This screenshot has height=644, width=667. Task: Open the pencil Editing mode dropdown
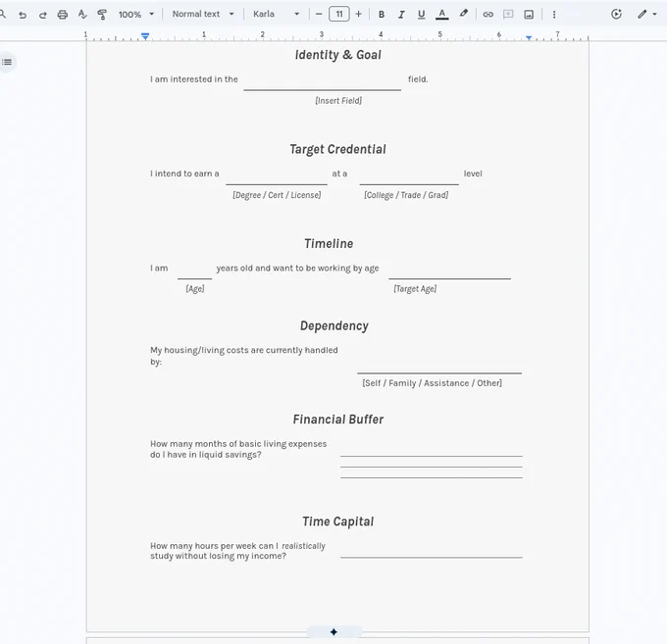pyautogui.click(x=647, y=14)
